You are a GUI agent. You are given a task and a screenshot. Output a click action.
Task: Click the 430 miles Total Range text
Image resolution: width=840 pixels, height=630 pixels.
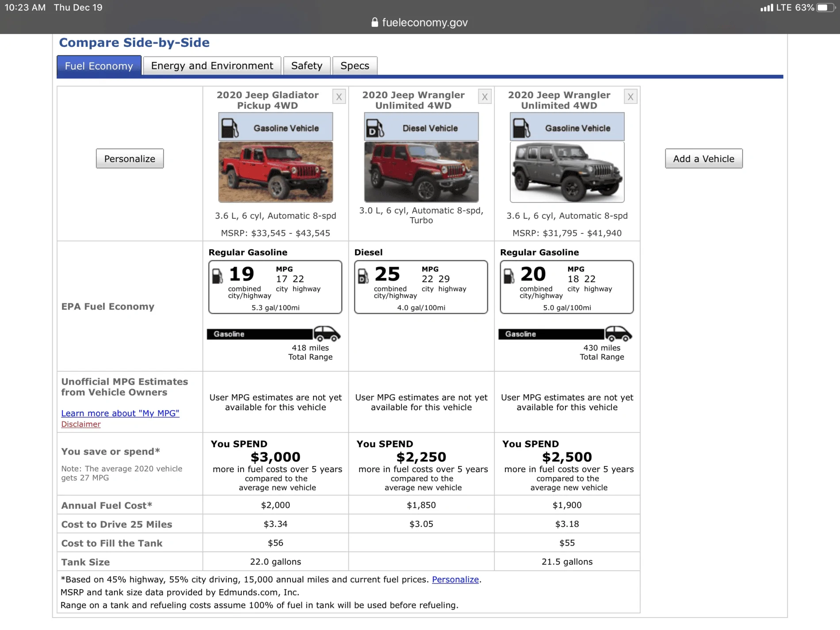[x=602, y=352]
